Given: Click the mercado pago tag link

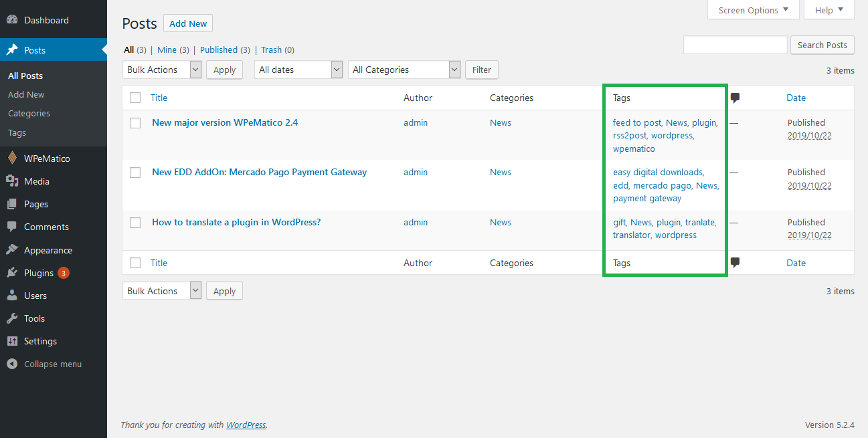Looking at the screenshot, I should pos(661,185).
